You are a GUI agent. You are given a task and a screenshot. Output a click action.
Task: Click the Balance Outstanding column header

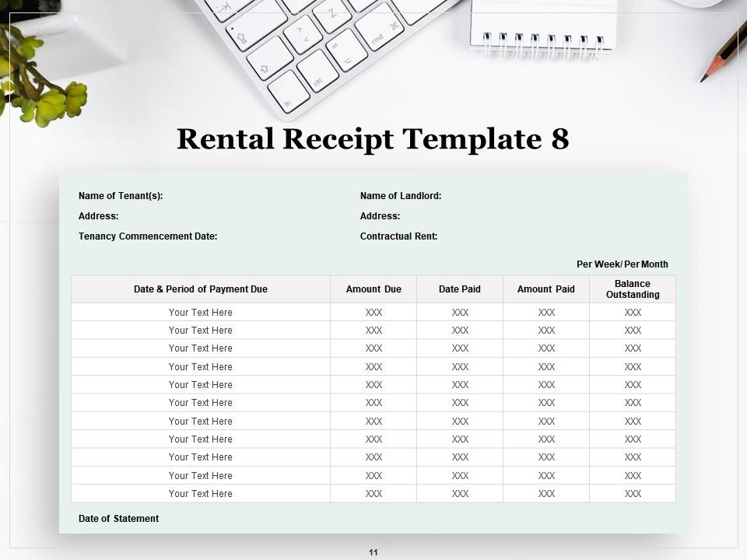pos(632,289)
